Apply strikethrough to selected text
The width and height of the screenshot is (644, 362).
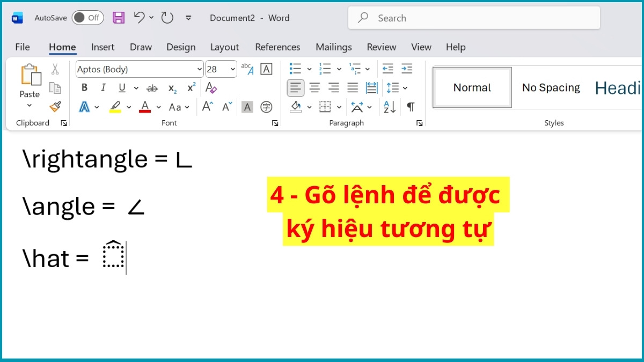tap(152, 88)
